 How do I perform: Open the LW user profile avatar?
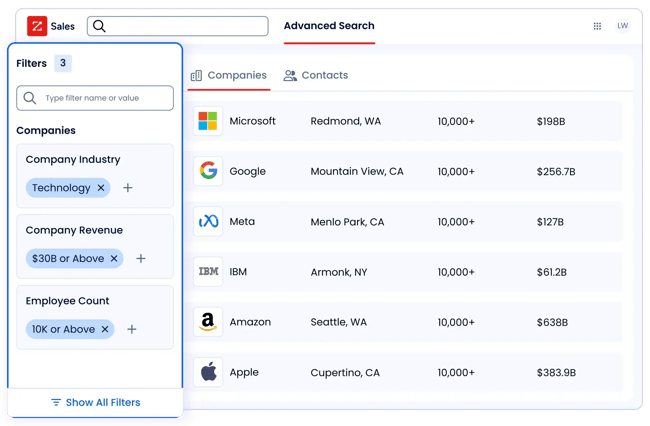623,26
